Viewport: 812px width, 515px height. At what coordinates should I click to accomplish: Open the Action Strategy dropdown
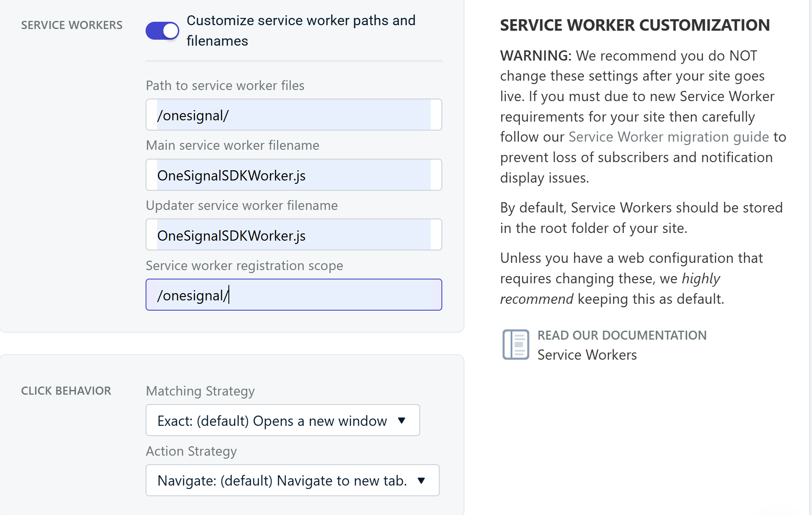coord(292,480)
